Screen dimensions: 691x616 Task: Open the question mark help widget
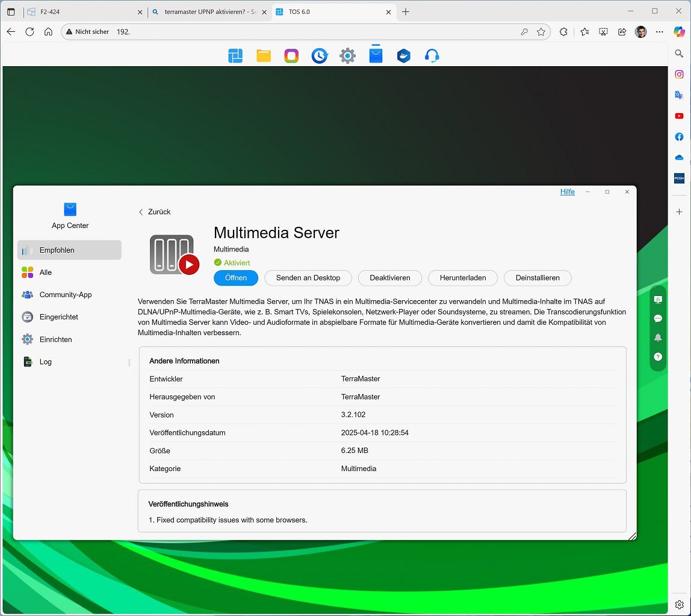coord(658,357)
